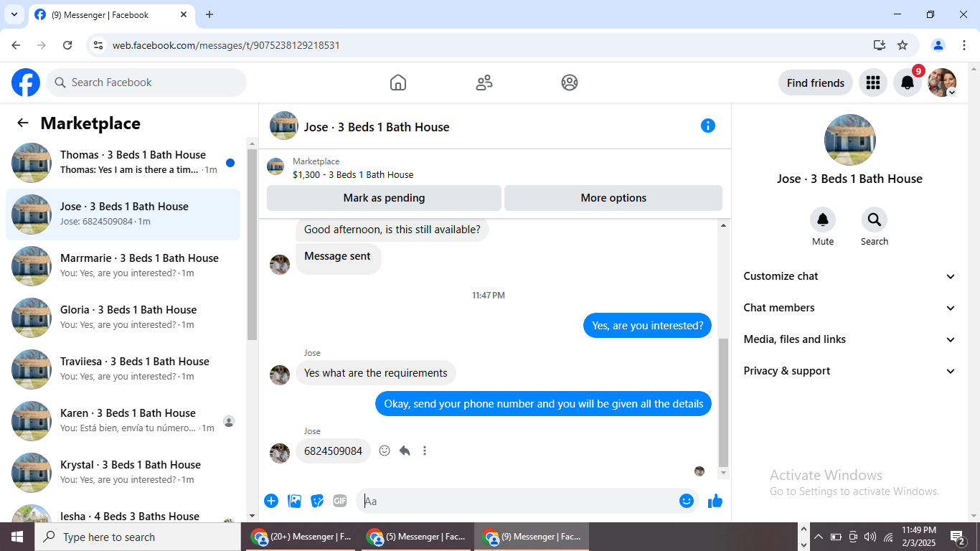Open the Facebook logo home link
The width and height of the screenshot is (980, 551).
pyautogui.click(x=26, y=83)
